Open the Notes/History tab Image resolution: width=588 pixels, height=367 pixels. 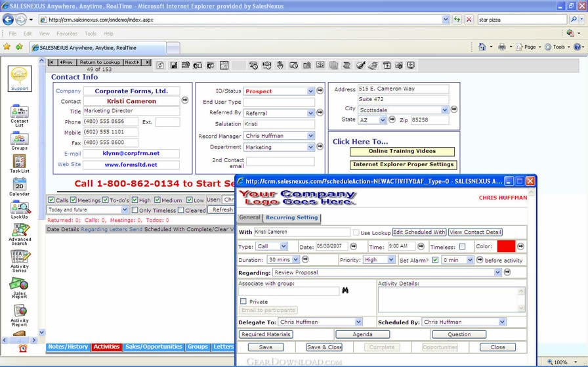point(68,347)
